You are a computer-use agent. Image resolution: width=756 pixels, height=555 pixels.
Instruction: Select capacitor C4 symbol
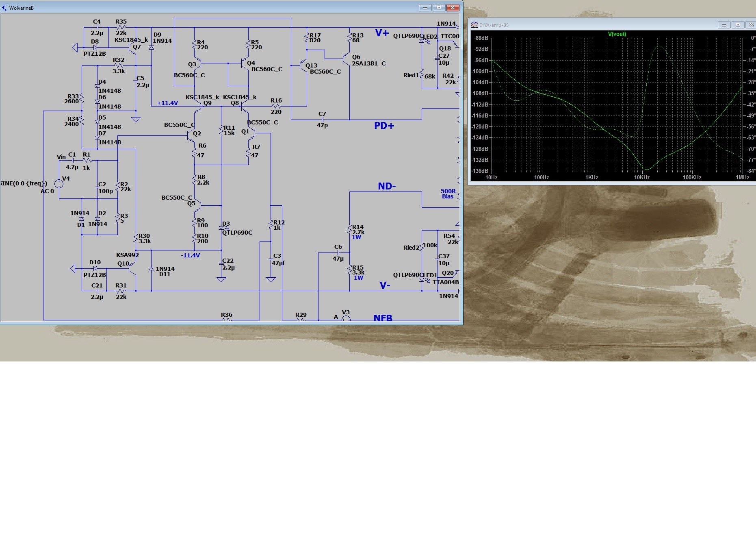point(97,27)
